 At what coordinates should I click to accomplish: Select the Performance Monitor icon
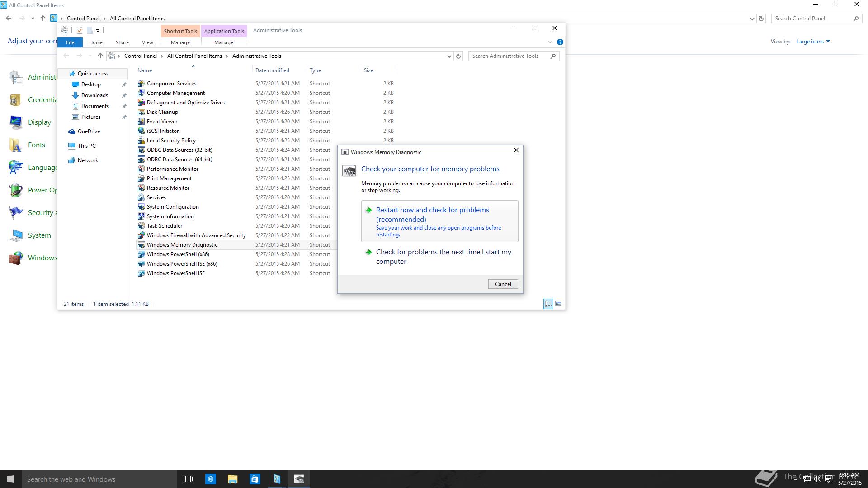pyautogui.click(x=141, y=169)
